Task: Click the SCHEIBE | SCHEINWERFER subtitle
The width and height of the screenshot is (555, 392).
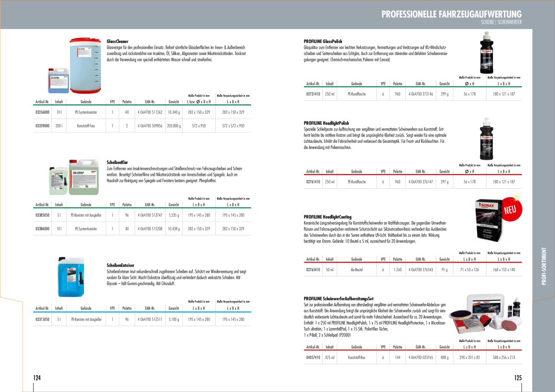Action: 501,22
